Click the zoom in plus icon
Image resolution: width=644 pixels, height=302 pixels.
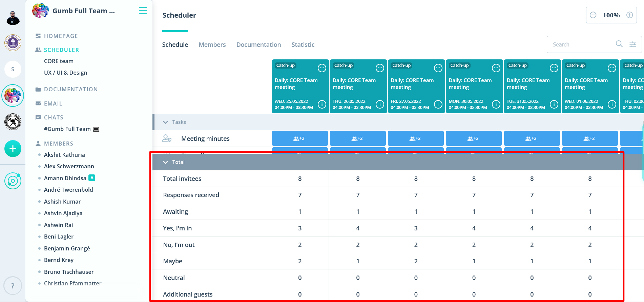coord(630,15)
